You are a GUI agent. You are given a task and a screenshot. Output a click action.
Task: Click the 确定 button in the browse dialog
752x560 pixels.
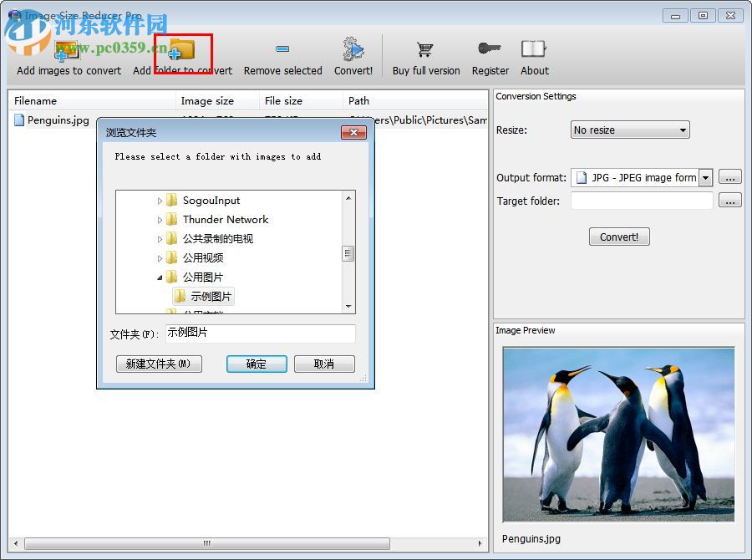tap(257, 364)
